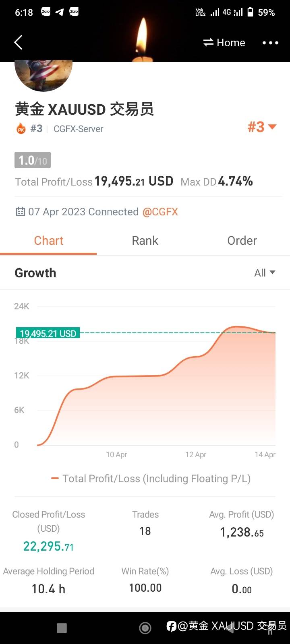Tap the calendar icon beside connected date
This screenshot has height=644, width=290.
(x=20, y=212)
